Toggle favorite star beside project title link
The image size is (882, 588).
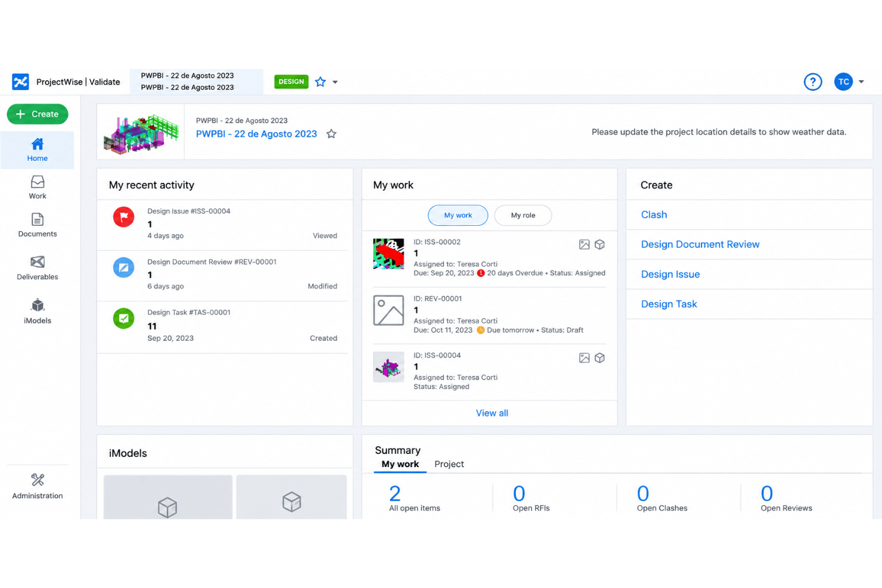pos(331,134)
